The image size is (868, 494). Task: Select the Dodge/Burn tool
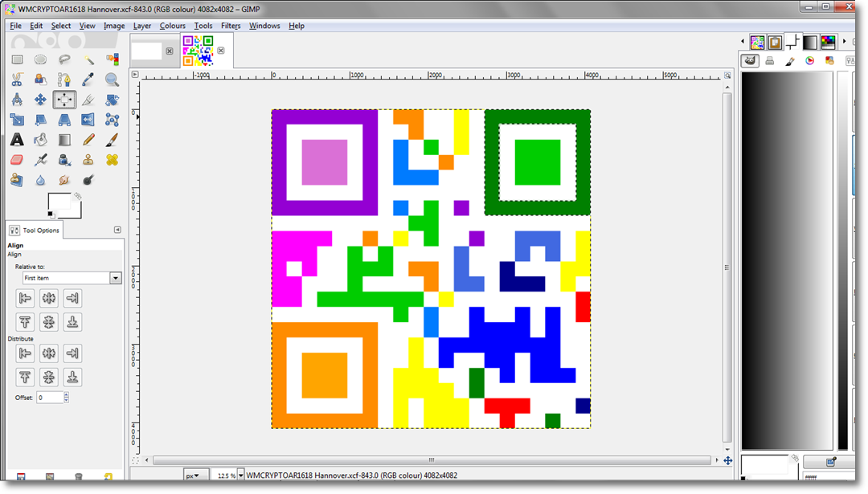88,180
